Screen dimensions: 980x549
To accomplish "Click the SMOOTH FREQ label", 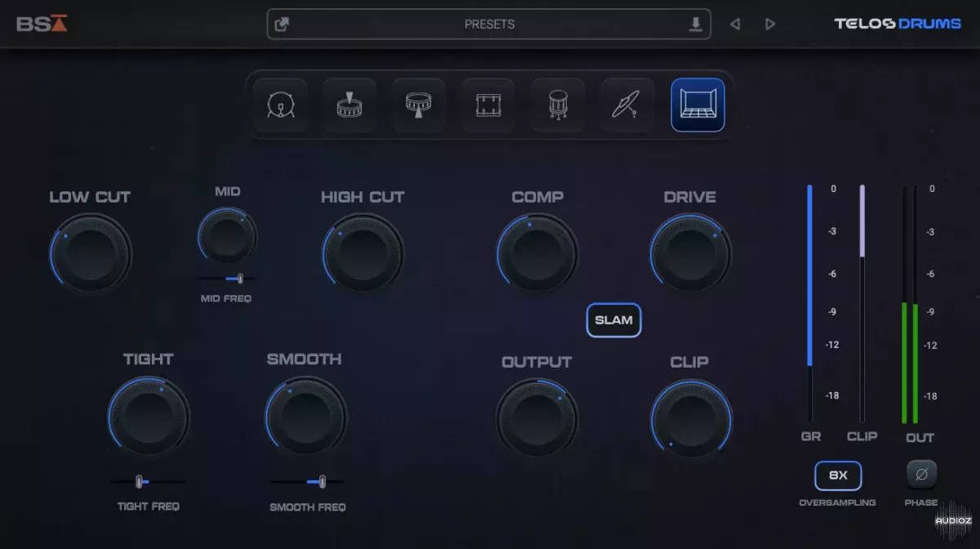I will tap(308, 507).
